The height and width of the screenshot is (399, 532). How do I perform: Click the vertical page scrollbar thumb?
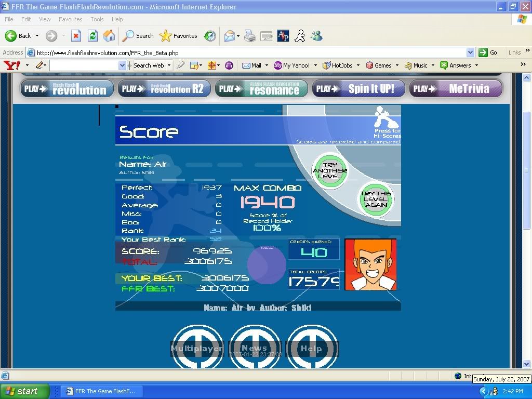pyautogui.click(x=527, y=171)
